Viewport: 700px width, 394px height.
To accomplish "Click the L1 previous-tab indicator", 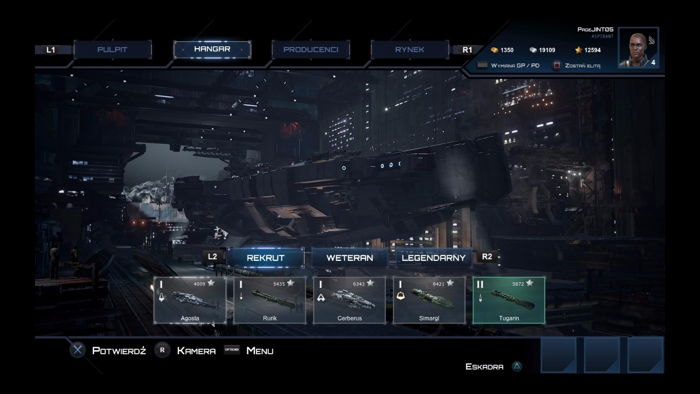I will (x=51, y=50).
